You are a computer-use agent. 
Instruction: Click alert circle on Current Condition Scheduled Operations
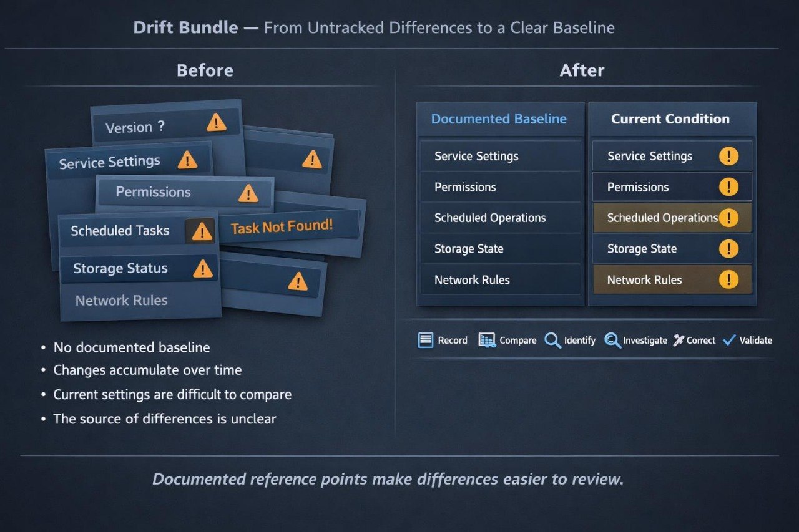pos(728,218)
